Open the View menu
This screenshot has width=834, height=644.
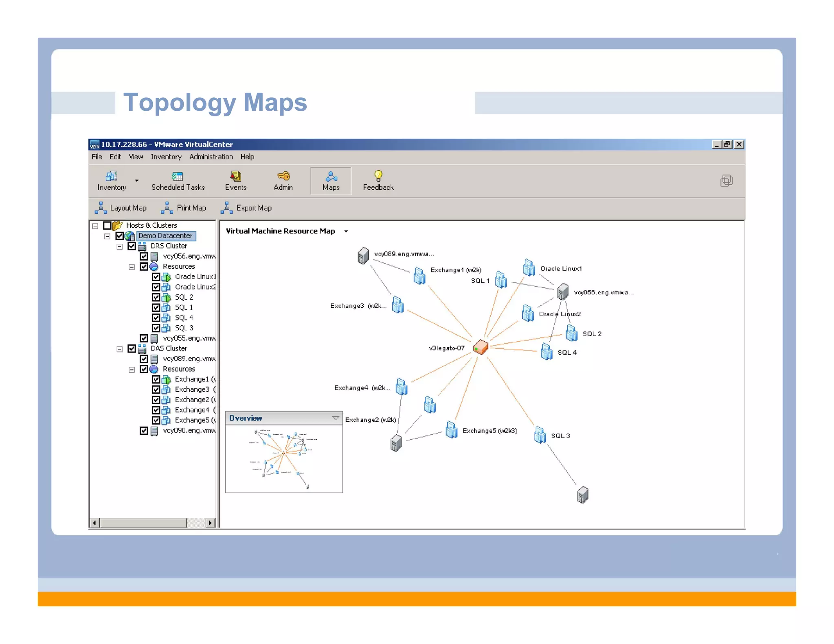(x=136, y=157)
